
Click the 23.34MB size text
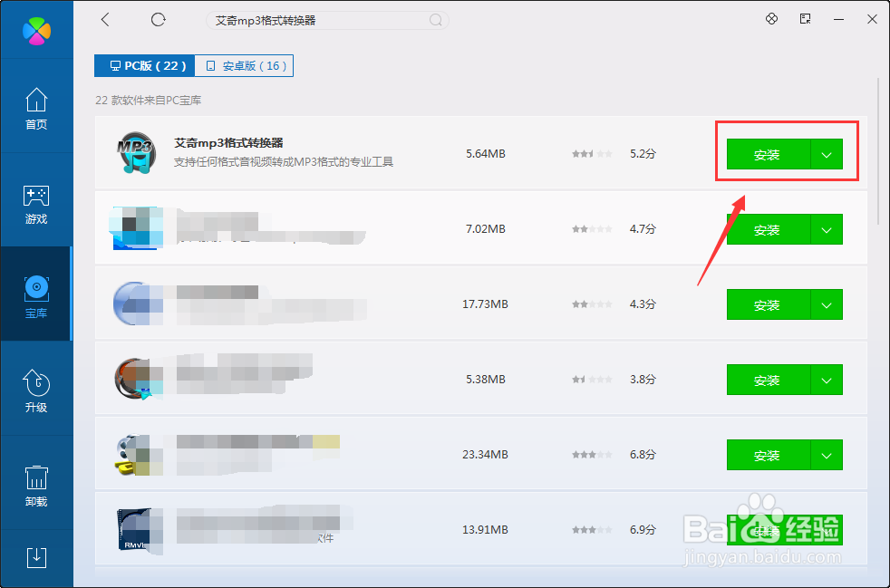(485, 455)
